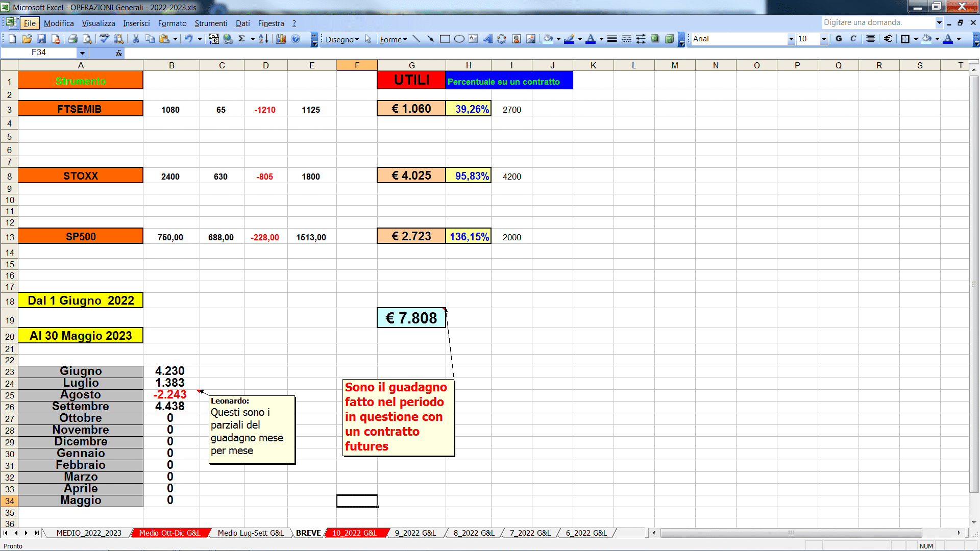This screenshot has width=980, height=551.
Task: Cut selection with the scissors icon
Action: point(136,39)
